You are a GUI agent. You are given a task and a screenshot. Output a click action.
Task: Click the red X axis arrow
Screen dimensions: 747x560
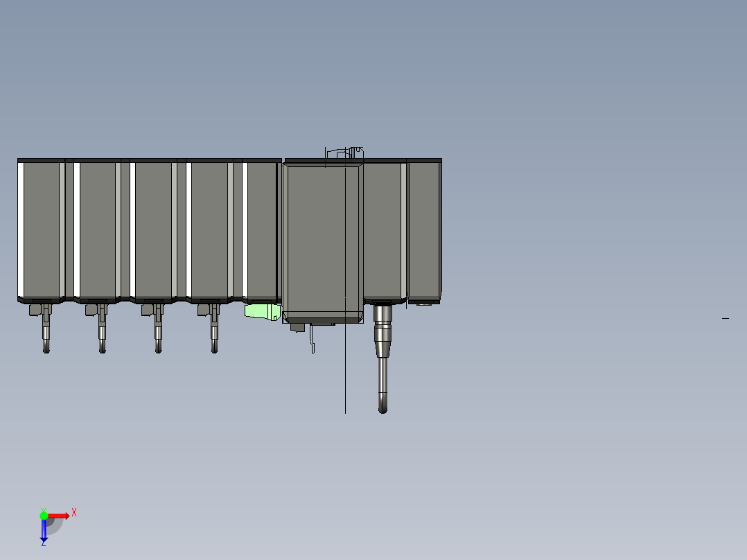(59, 516)
